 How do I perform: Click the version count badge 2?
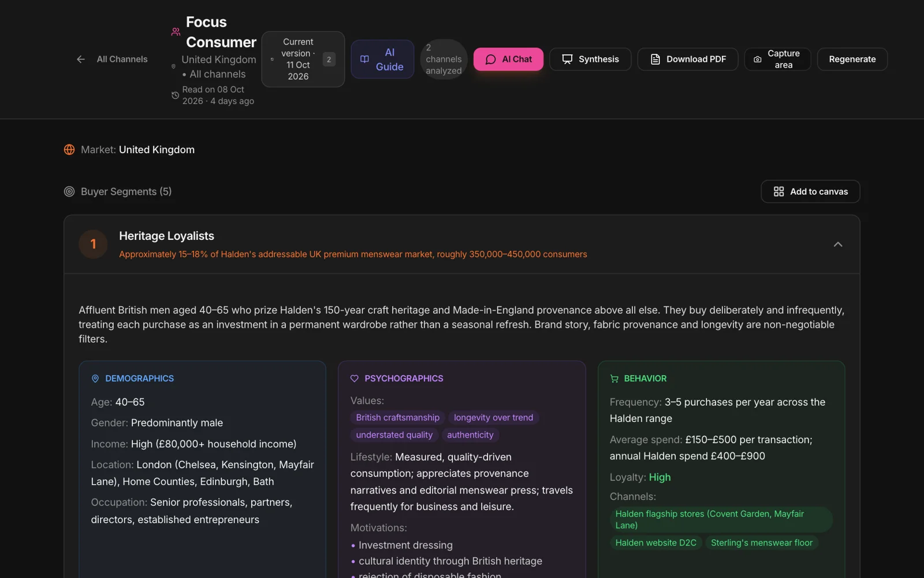pyautogui.click(x=329, y=59)
